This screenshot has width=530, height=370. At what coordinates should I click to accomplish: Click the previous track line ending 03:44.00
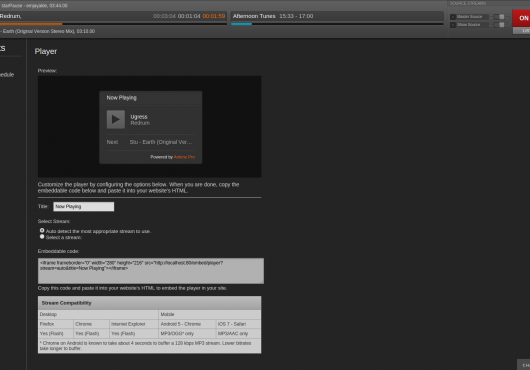tap(34, 6)
